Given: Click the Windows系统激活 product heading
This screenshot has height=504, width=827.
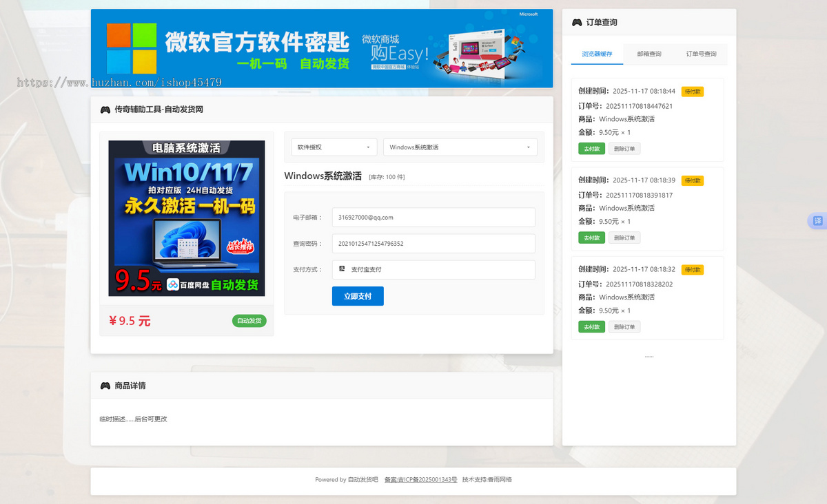Looking at the screenshot, I should click(x=323, y=176).
